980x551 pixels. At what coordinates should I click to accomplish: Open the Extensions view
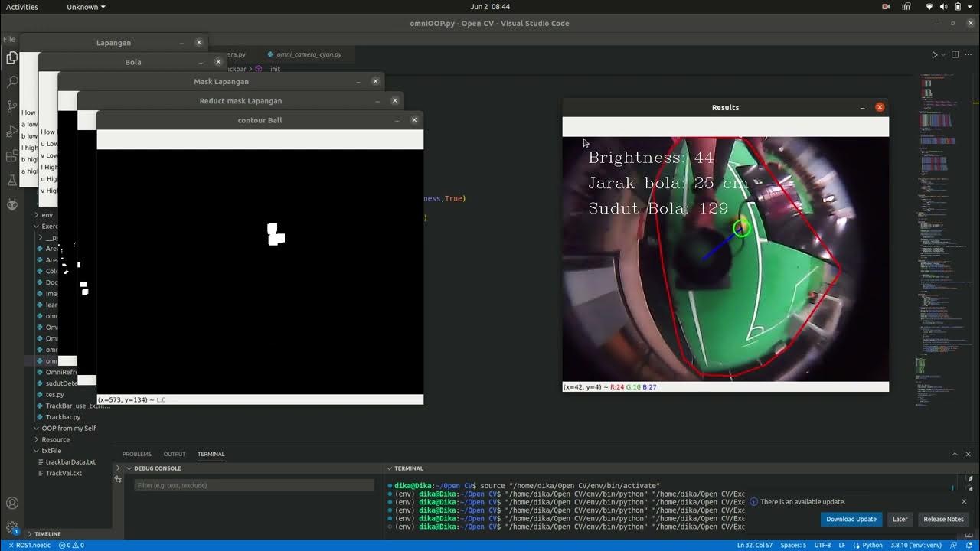[x=11, y=155]
